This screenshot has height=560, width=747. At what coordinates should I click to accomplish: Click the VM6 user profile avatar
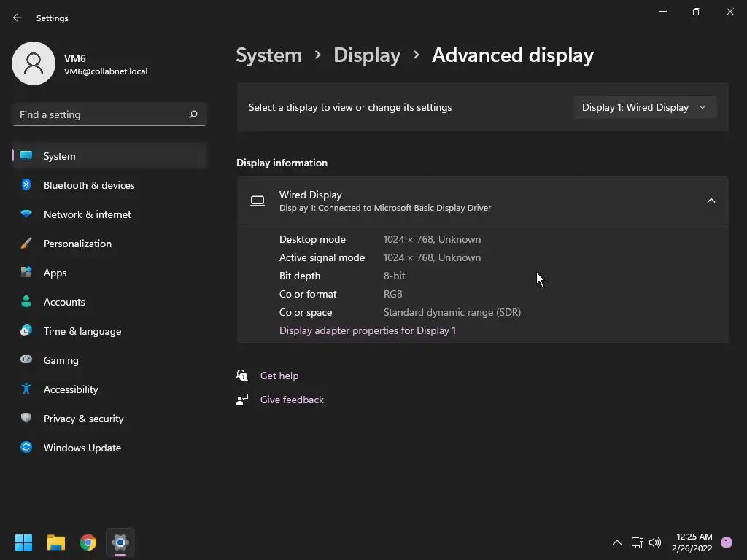click(34, 63)
